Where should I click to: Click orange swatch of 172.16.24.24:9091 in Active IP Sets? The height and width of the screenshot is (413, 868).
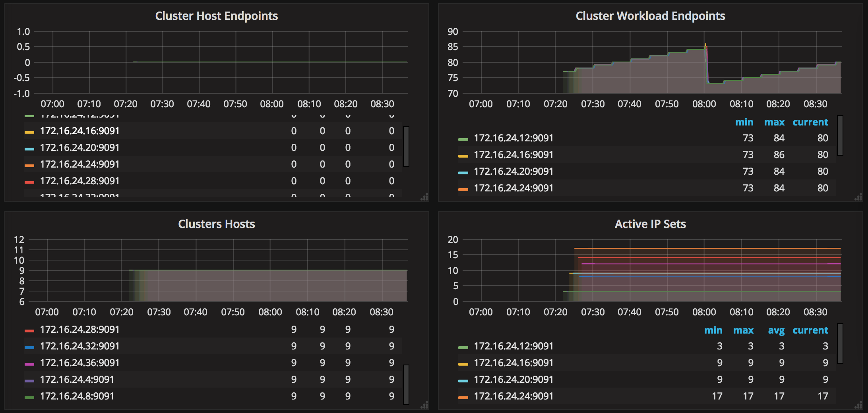coord(463,398)
